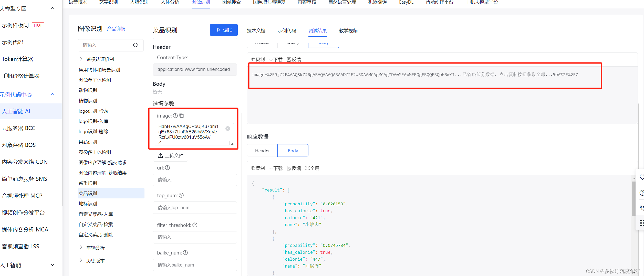This screenshot has width=644, height=276.
Task: Click into the filter_threshold input field
Action: tap(195, 237)
